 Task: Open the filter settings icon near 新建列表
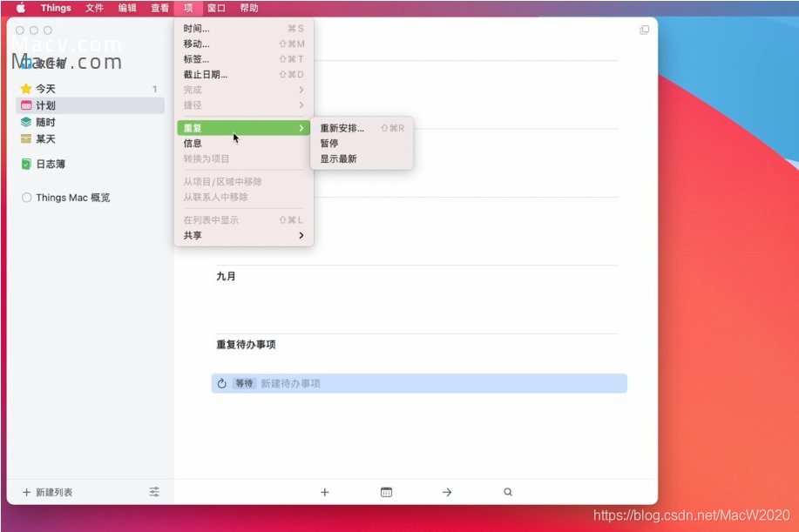153,492
